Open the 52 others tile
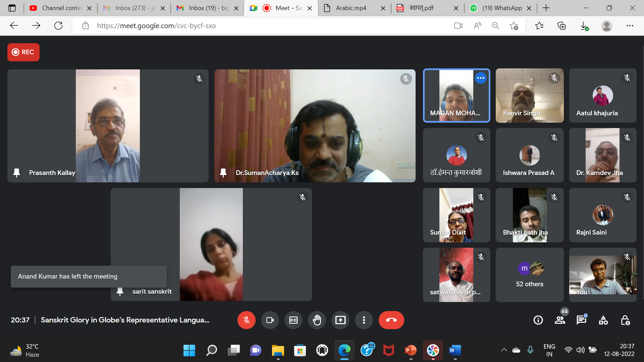Viewport: 644px width, 362px height. pyautogui.click(x=529, y=275)
